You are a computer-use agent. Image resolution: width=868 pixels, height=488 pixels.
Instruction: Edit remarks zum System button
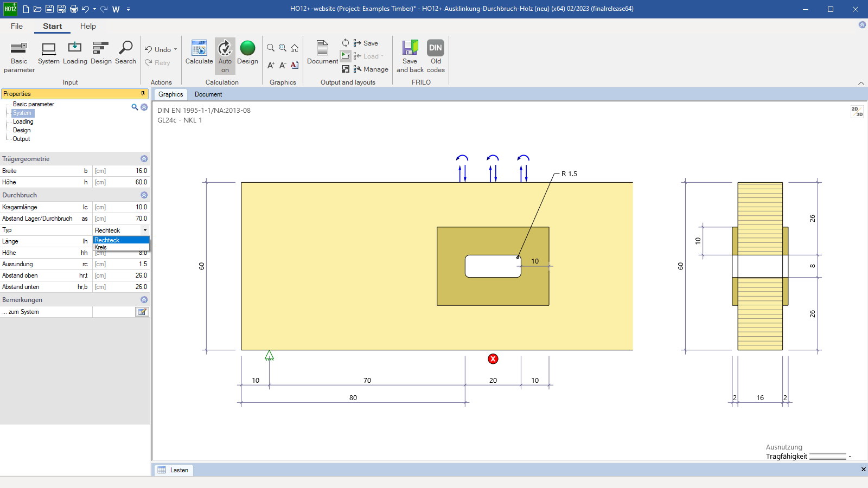(142, 312)
